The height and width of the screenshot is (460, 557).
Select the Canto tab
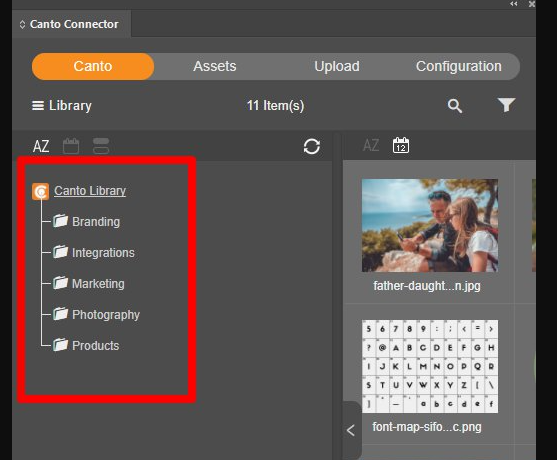click(x=93, y=66)
